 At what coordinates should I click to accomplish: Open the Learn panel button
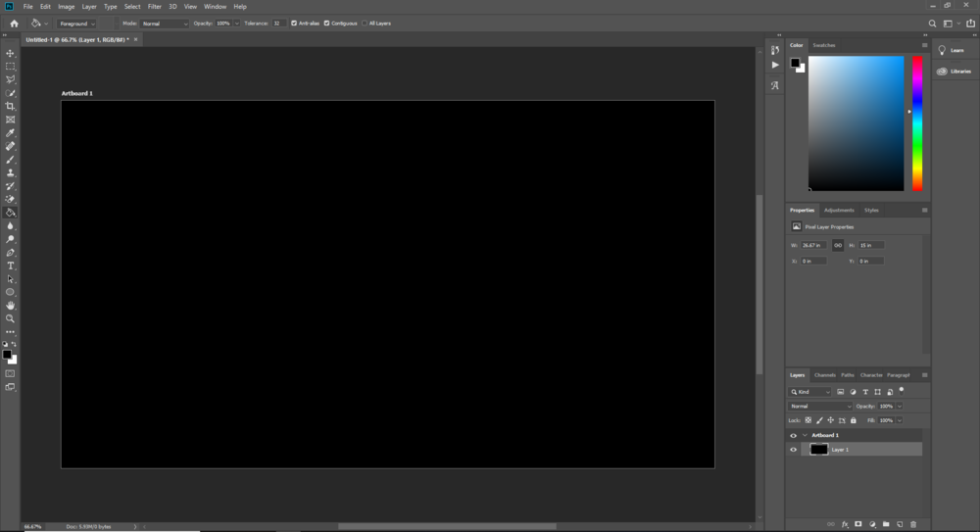click(x=951, y=50)
